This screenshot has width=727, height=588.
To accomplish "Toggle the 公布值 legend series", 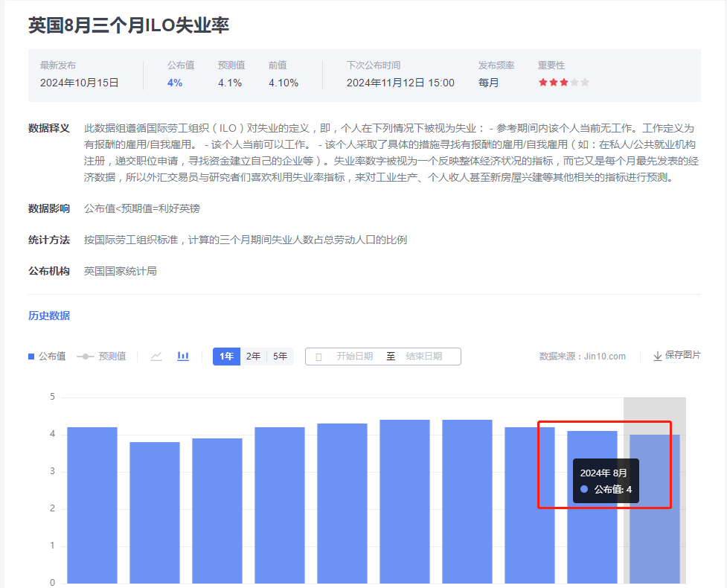I will pyautogui.click(x=47, y=357).
